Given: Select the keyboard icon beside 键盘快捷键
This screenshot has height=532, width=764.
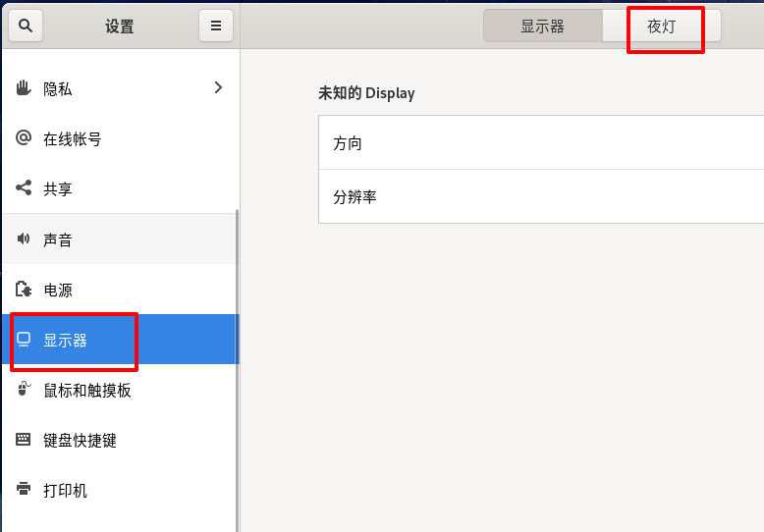Looking at the screenshot, I should [24, 440].
